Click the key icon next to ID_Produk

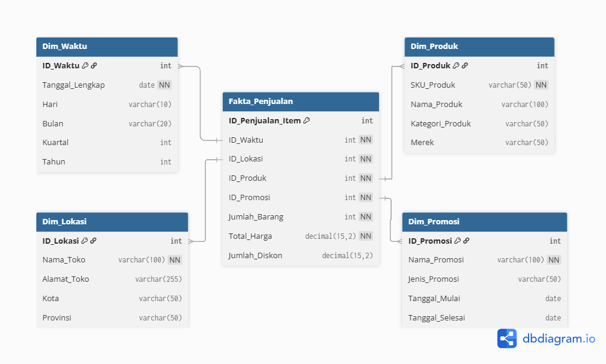[456, 66]
